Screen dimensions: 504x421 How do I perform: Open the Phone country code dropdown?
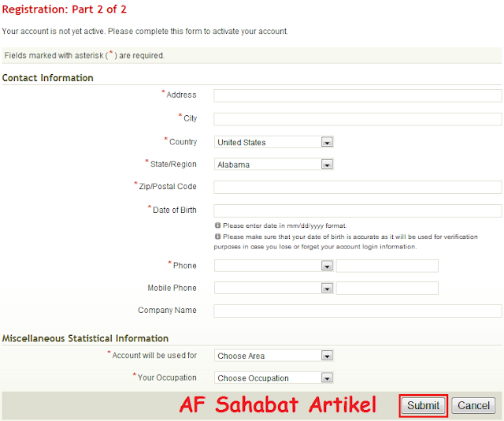point(274,266)
